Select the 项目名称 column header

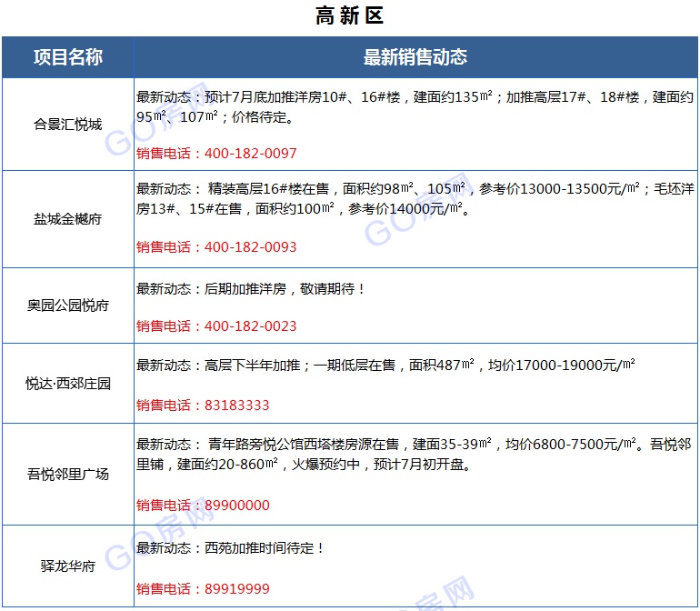68,57
